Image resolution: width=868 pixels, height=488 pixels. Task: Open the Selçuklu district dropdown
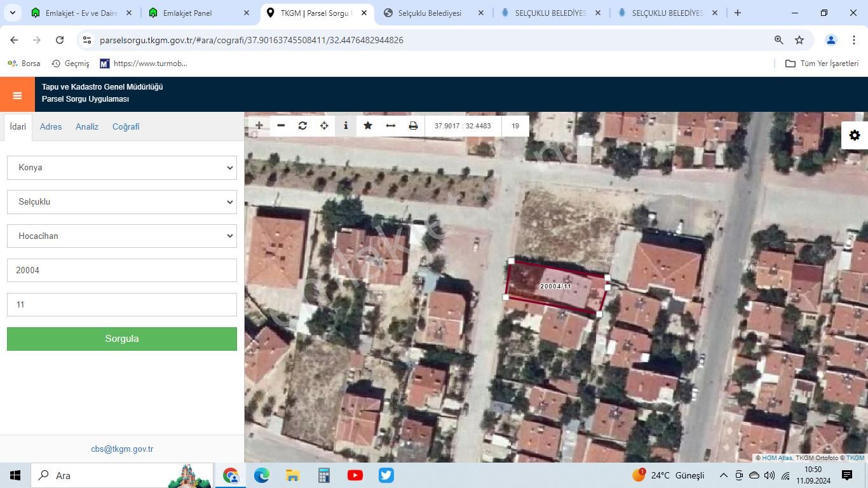122,202
